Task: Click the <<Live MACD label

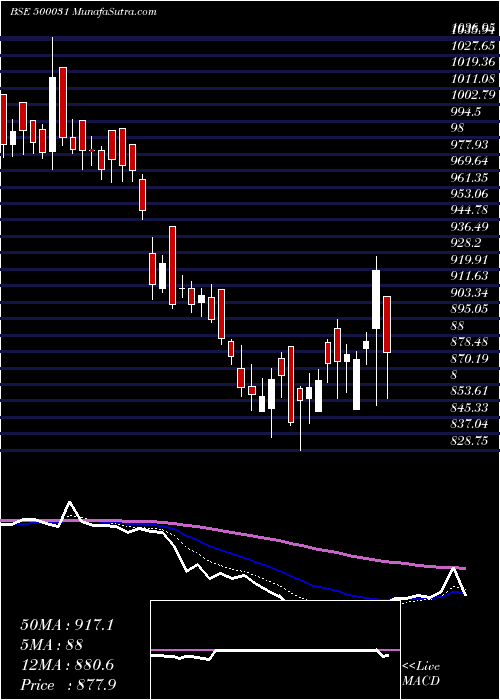Action: [421, 674]
